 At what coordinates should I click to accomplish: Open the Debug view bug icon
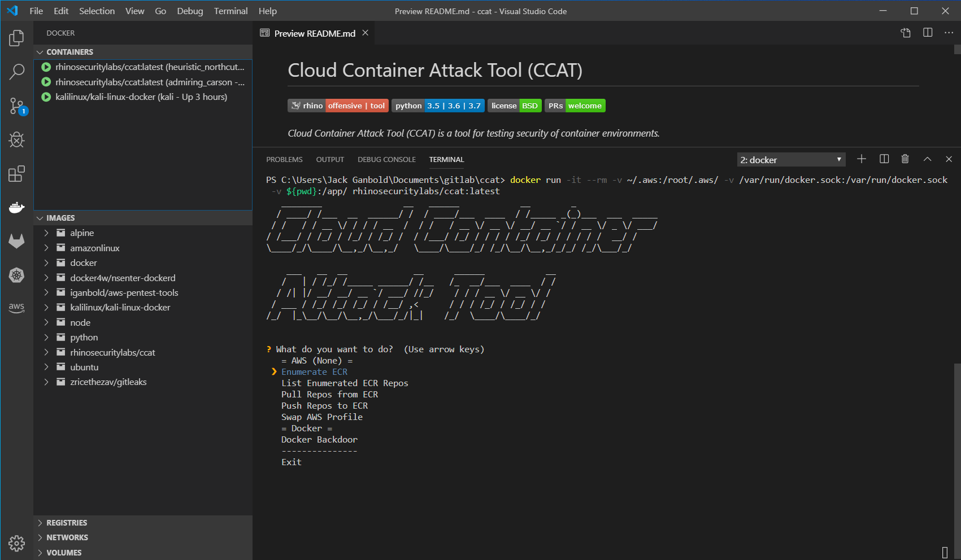pos(16,139)
